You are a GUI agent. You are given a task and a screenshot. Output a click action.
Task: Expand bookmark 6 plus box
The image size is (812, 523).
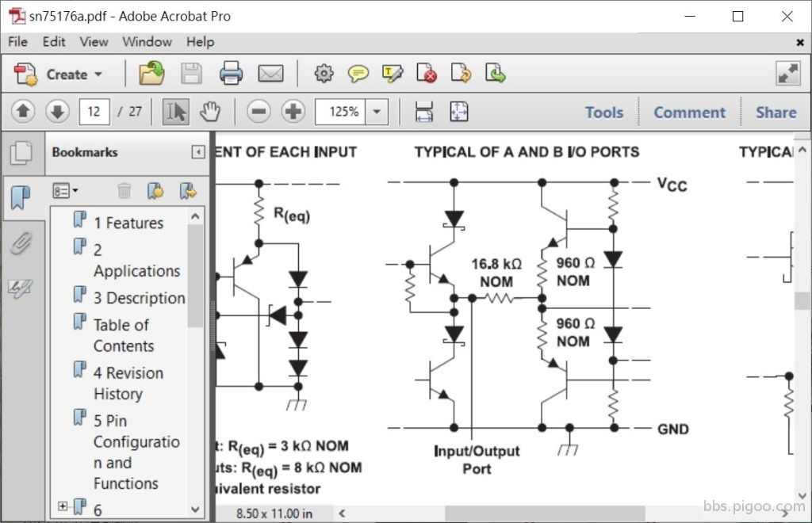click(x=63, y=506)
